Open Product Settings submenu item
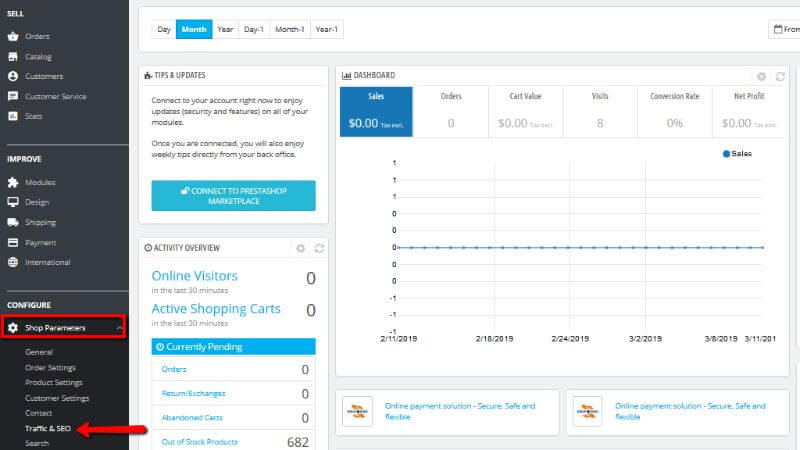Viewport: 800px width, 450px height. pos(54,383)
